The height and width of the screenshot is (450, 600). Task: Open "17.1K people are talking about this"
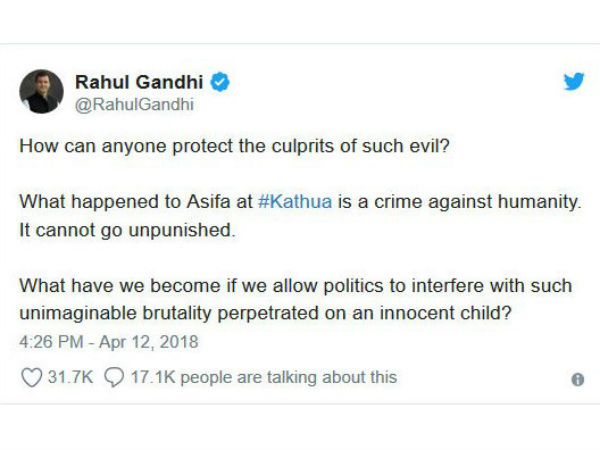[264, 377]
